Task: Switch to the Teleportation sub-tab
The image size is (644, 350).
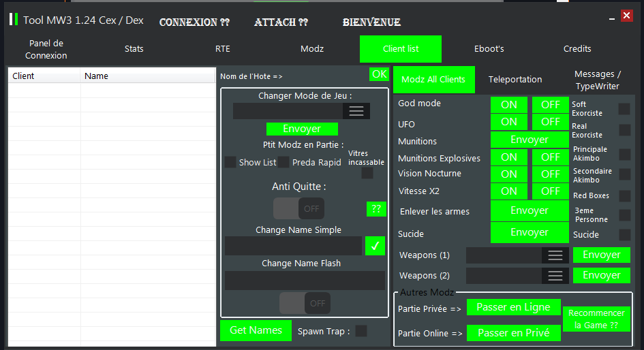Action: (x=515, y=80)
